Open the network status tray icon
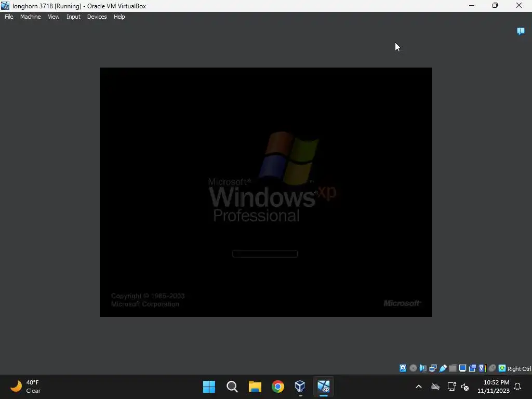The image size is (532, 399). coord(451,387)
